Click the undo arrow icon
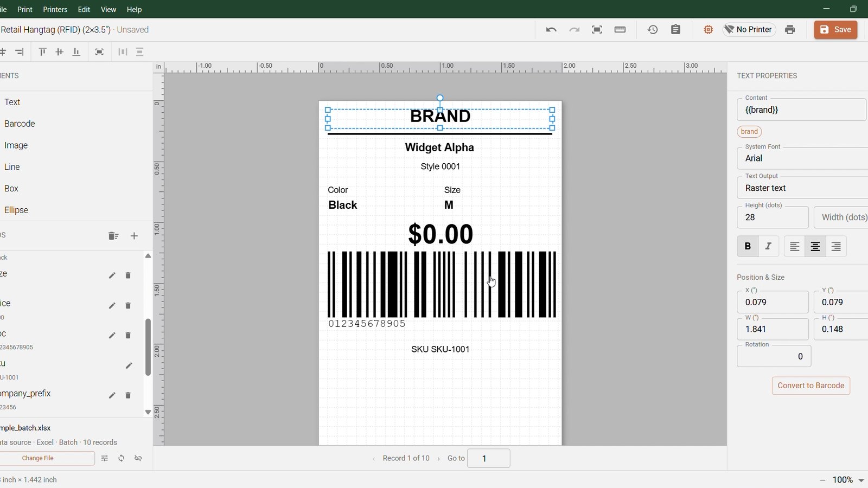Image resolution: width=868 pixels, height=488 pixels. 551,30
